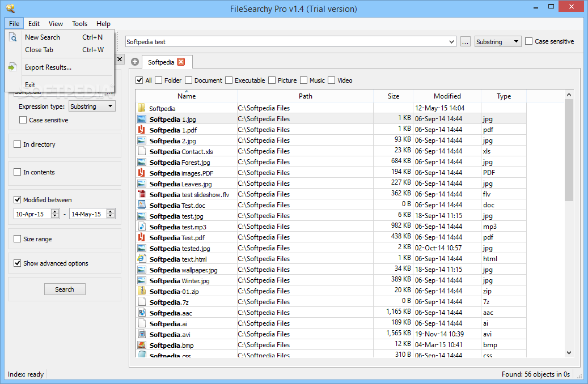Click the Search button
Screen dimensions: 588x384
[x=65, y=289]
